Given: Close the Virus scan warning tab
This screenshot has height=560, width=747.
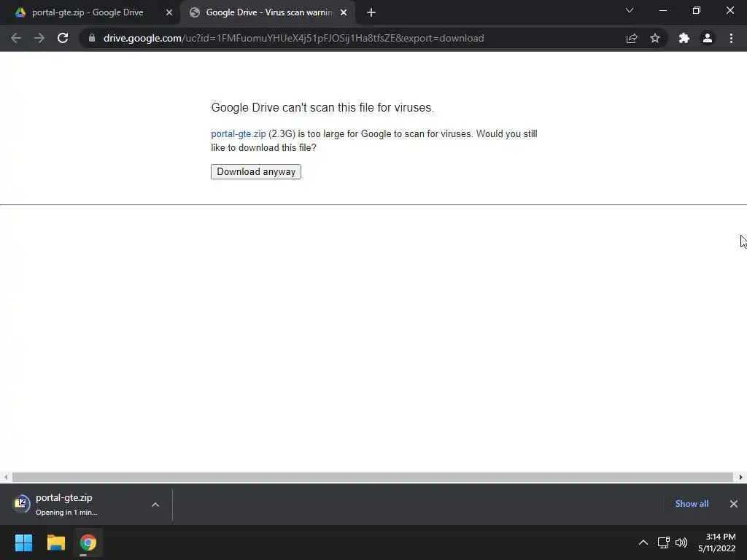Looking at the screenshot, I should pyautogui.click(x=344, y=12).
